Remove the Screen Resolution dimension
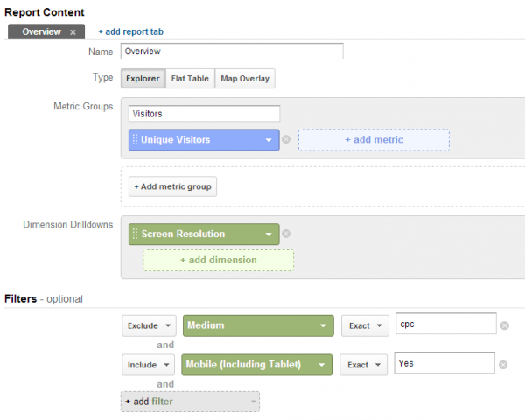The image size is (525, 420). click(286, 234)
